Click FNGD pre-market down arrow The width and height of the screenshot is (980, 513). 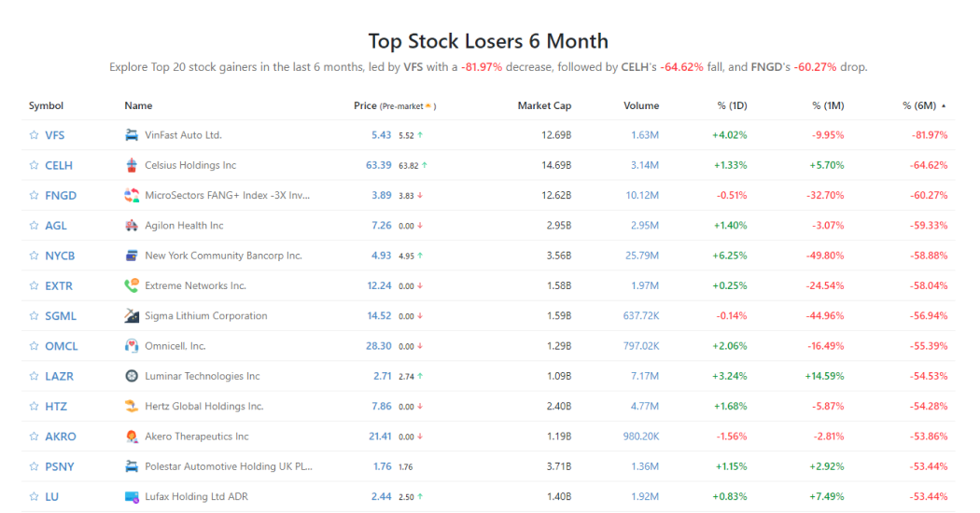420,196
